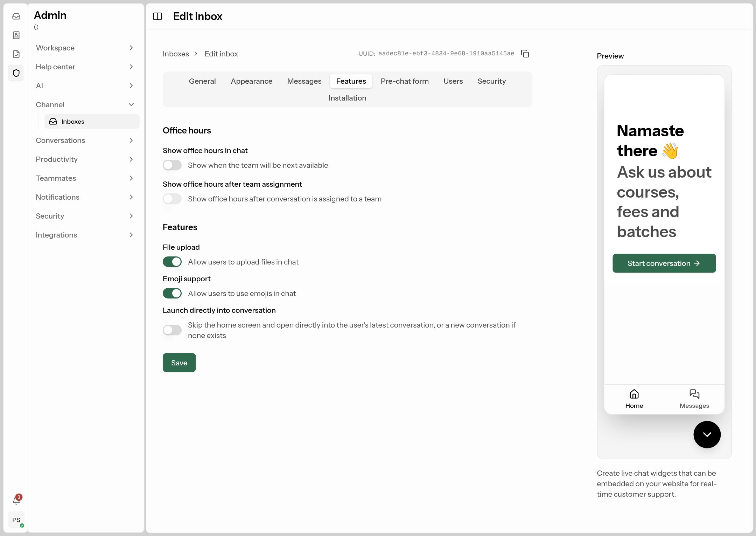Enable Launch directly into conversation toggle

click(172, 330)
